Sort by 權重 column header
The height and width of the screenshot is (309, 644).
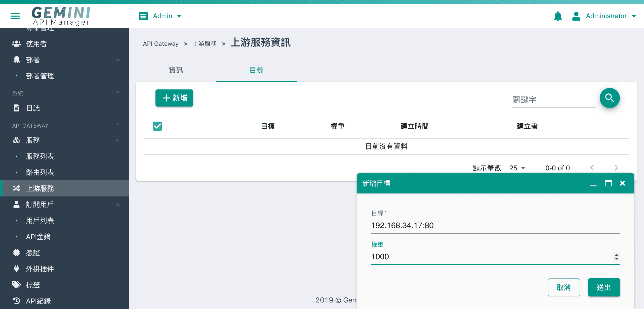point(338,126)
